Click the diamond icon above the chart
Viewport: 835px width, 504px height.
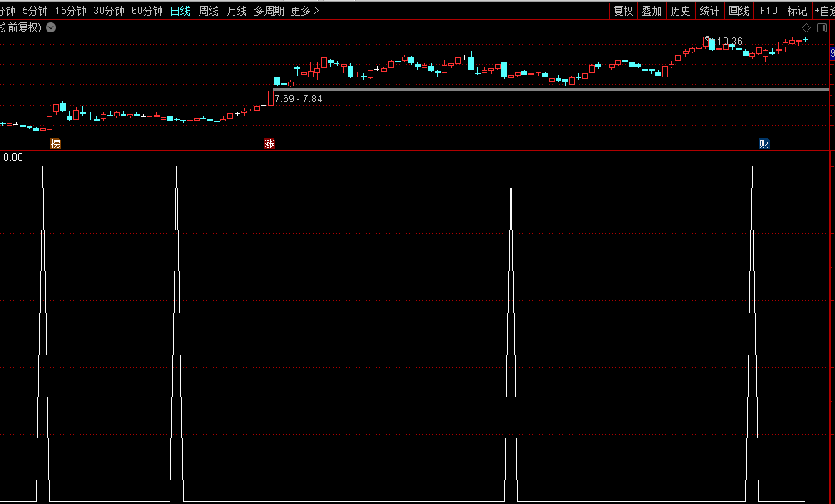pos(806,27)
